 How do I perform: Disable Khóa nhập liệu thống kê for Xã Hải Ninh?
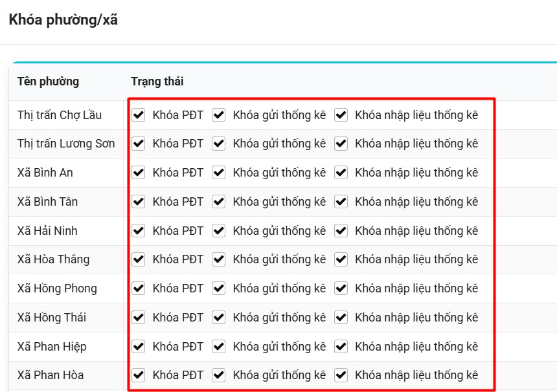point(341,231)
